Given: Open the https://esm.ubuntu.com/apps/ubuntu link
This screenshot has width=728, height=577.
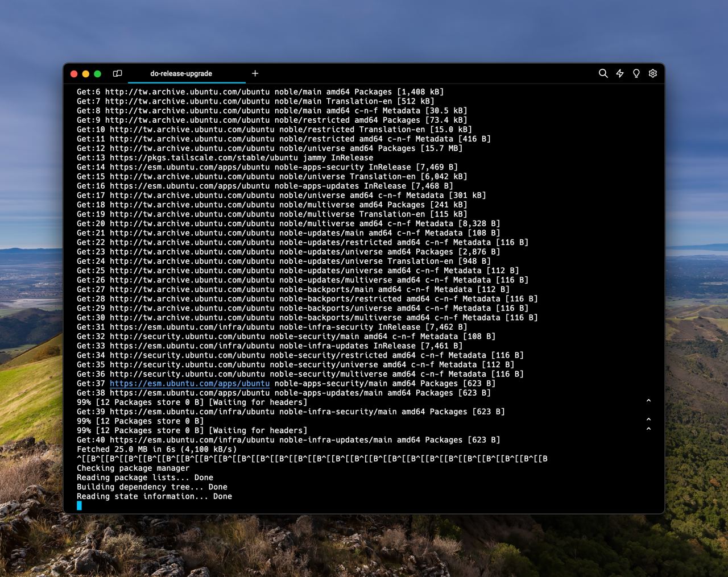Looking at the screenshot, I should [x=189, y=384].
